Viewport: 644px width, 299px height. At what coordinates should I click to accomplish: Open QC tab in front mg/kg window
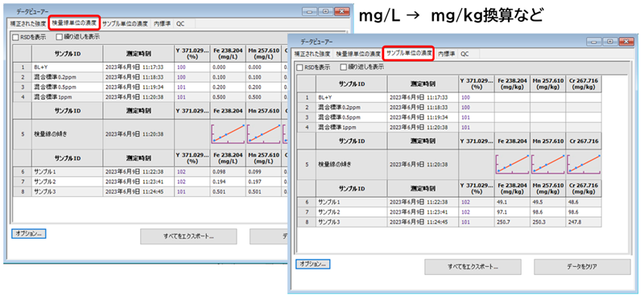tap(464, 54)
